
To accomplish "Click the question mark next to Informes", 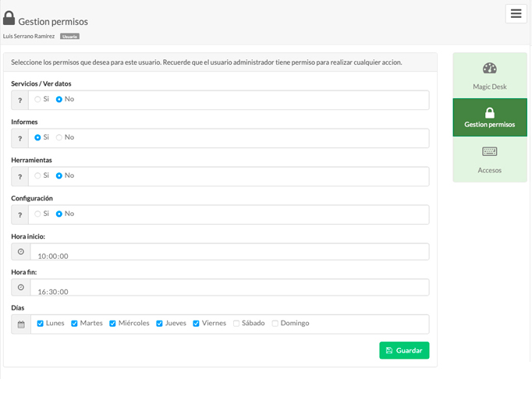I will pyautogui.click(x=21, y=138).
